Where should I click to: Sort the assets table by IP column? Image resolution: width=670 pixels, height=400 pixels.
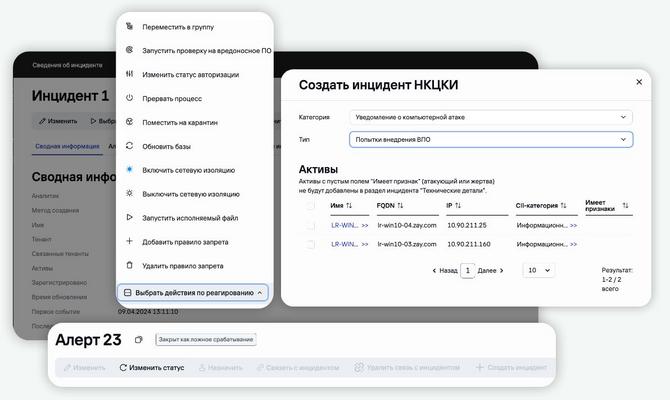[458, 206]
